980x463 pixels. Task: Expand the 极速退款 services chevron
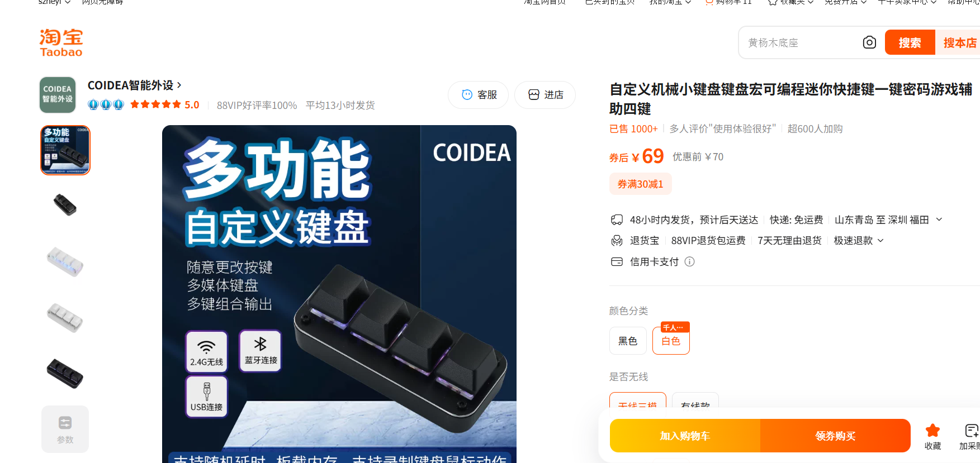tap(881, 241)
